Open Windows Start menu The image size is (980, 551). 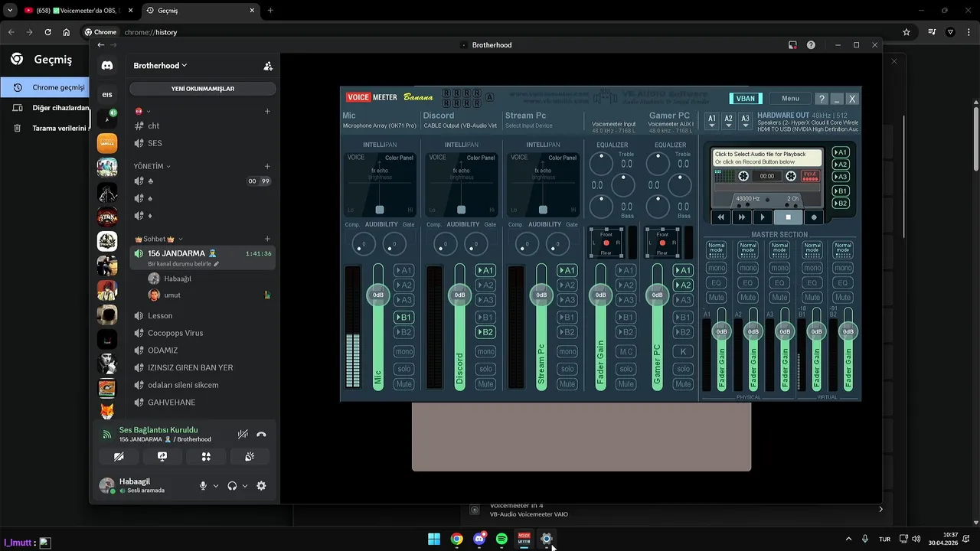point(434,539)
